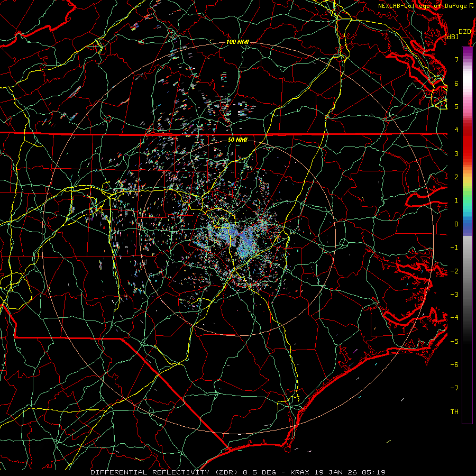
Task: Select the "-5" value on the dB scale
Action: tap(454, 341)
